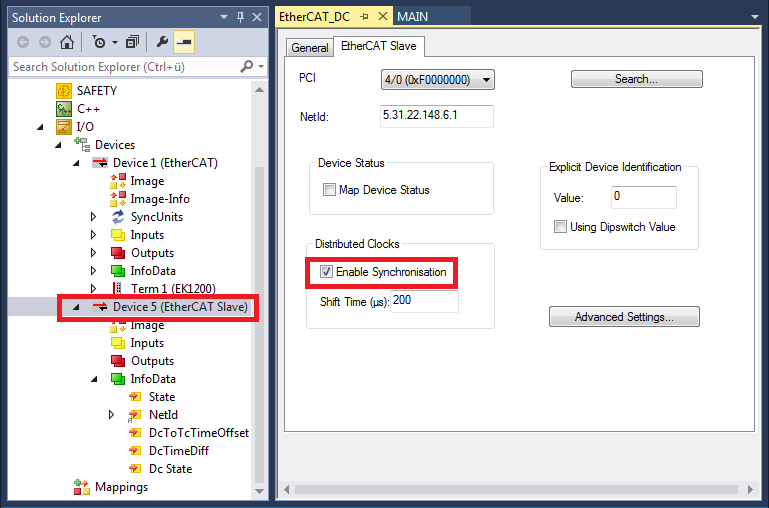Click the Search... button
The width and height of the screenshot is (769, 508).
(x=637, y=79)
